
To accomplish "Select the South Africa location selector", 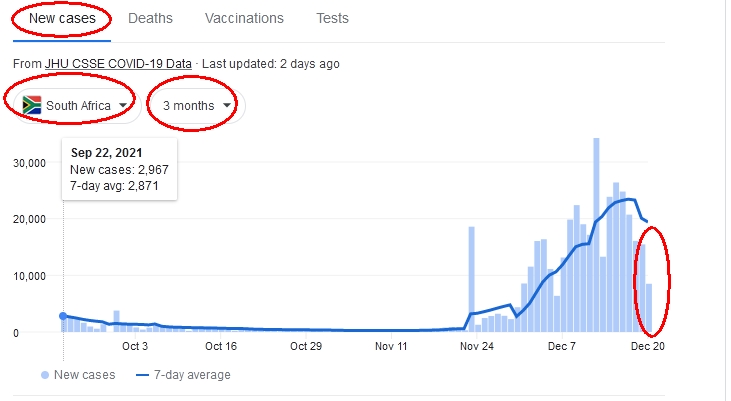I will [x=77, y=106].
